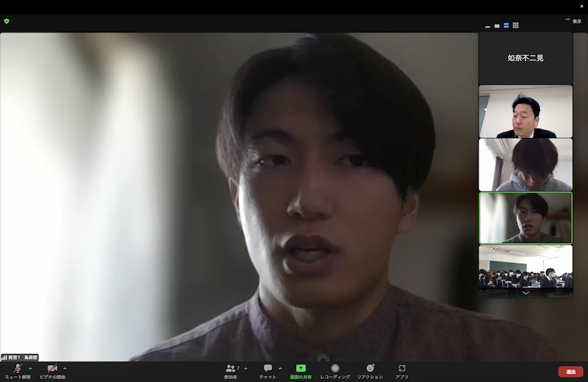Switch to single thumbnail view icon

(497, 26)
